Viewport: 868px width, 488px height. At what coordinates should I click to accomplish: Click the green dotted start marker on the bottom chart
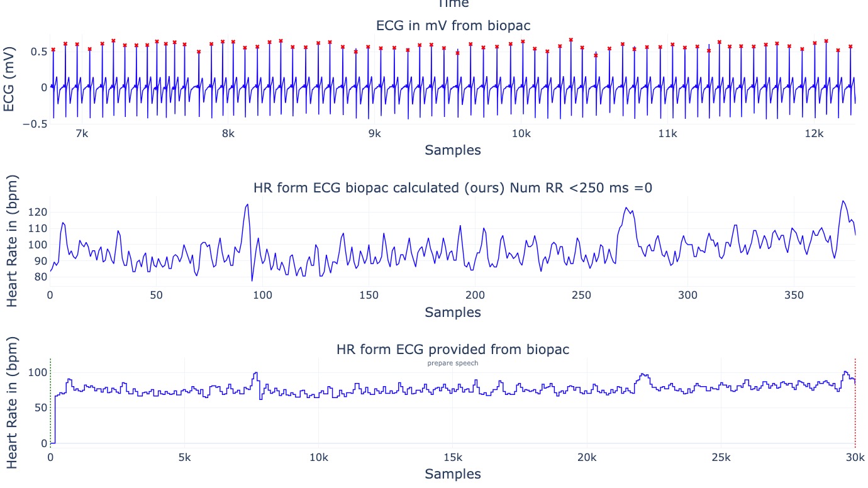pos(50,402)
